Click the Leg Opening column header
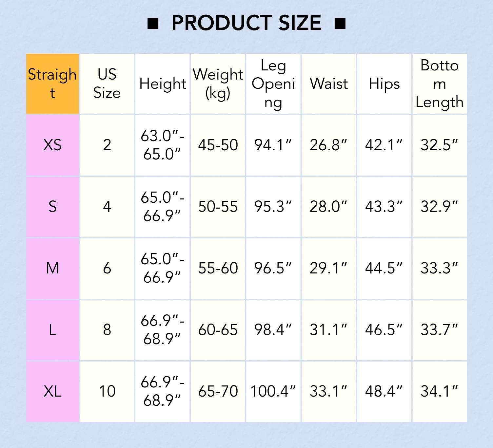 coord(273,84)
